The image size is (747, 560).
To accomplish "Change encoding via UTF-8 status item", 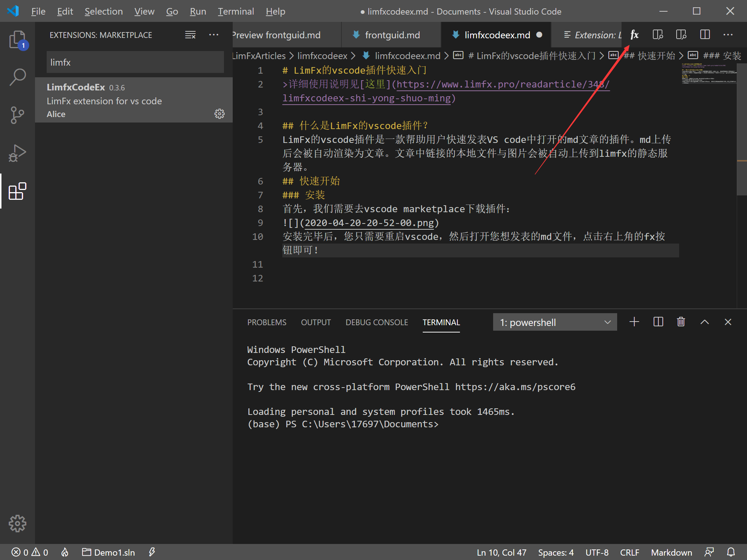I will click(597, 552).
